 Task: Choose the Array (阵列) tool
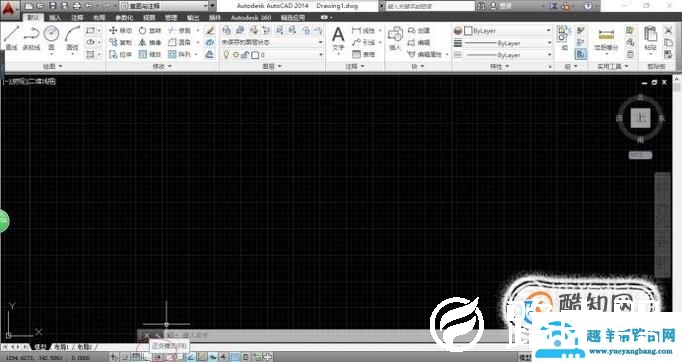(180, 54)
